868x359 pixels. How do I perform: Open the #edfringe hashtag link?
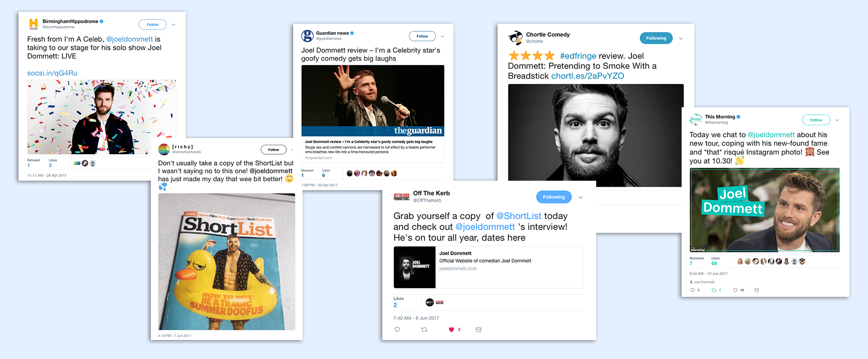[x=578, y=56]
